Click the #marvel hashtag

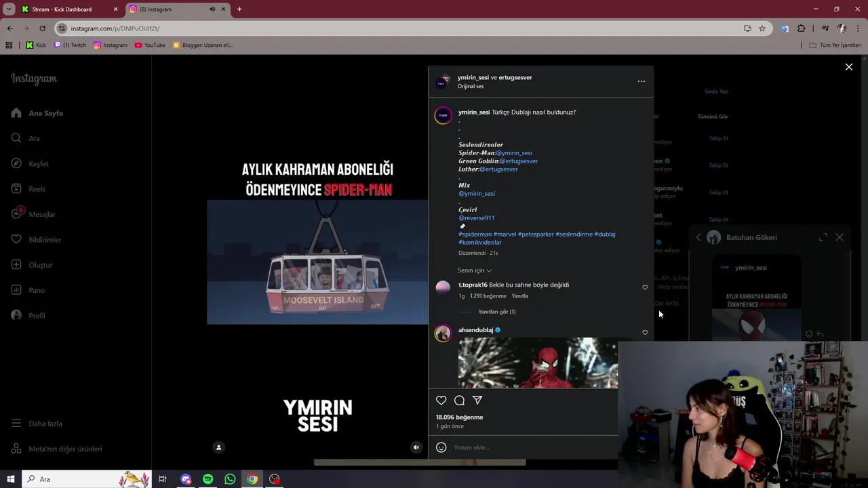pyautogui.click(x=505, y=235)
